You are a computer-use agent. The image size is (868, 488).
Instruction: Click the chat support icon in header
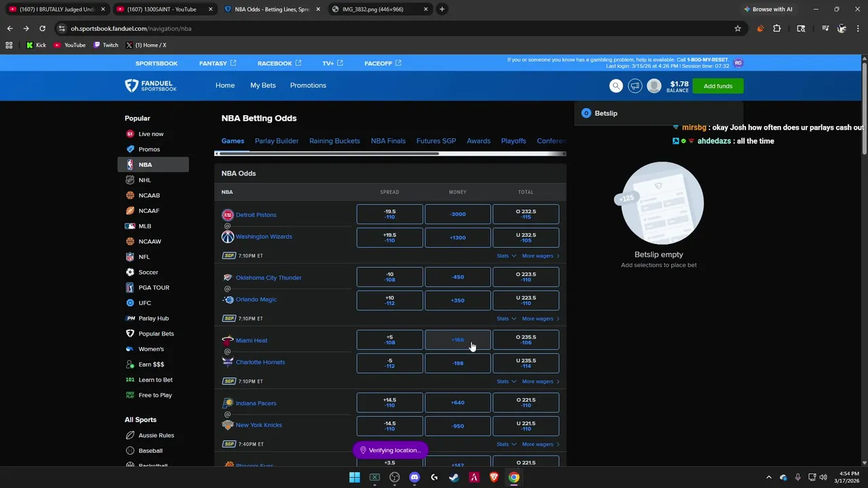tap(635, 85)
